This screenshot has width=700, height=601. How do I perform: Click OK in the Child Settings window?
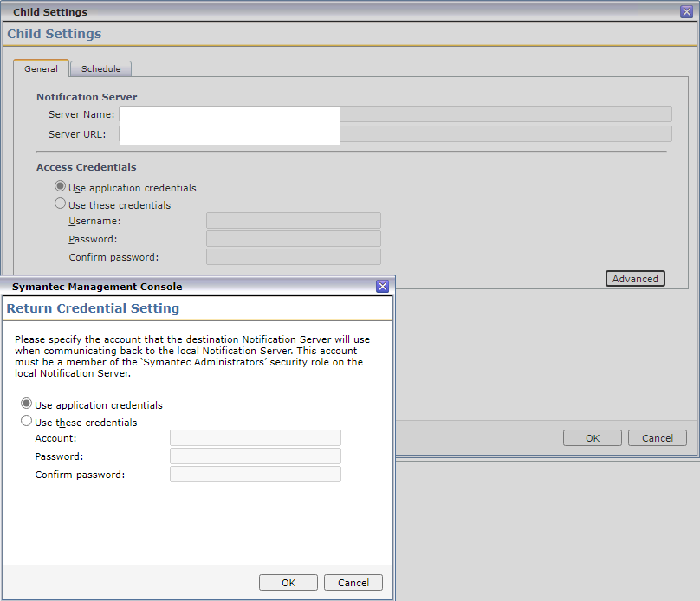[x=593, y=437]
